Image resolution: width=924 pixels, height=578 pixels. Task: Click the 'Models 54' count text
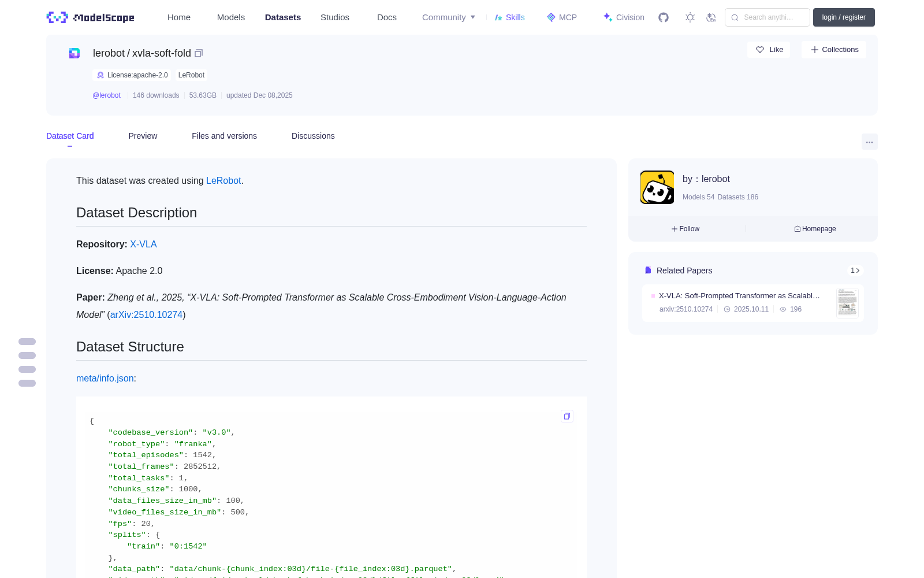click(698, 197)
